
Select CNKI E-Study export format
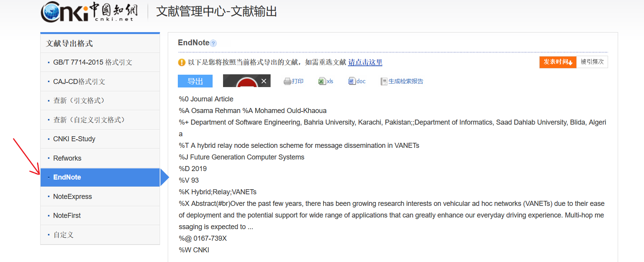[100, 139]
